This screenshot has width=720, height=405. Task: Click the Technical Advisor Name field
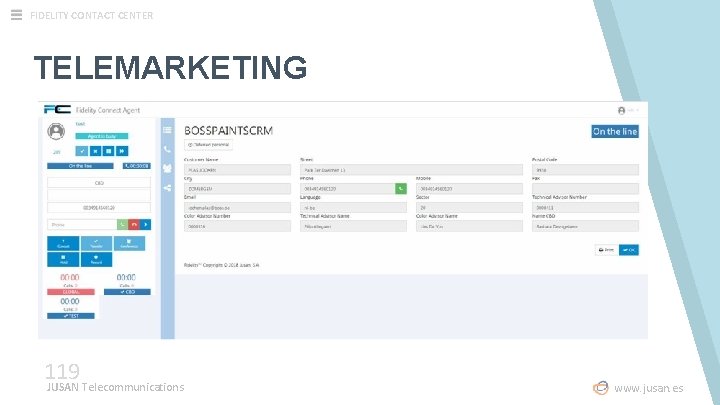click(x=353, y=226)
